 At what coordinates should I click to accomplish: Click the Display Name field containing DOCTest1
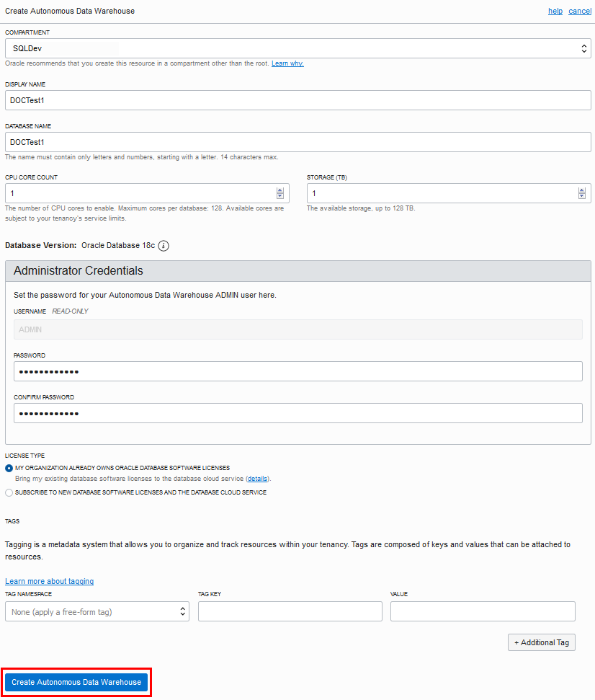tap(297, 100)
